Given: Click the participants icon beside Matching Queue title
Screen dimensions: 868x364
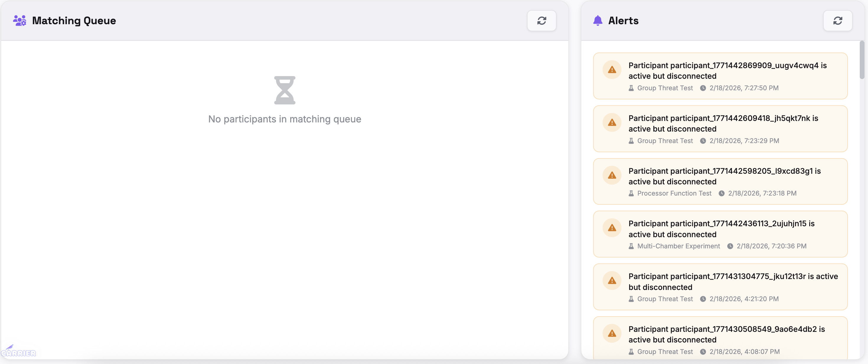Looking at the screenshot, I should [x=19, y=21].
